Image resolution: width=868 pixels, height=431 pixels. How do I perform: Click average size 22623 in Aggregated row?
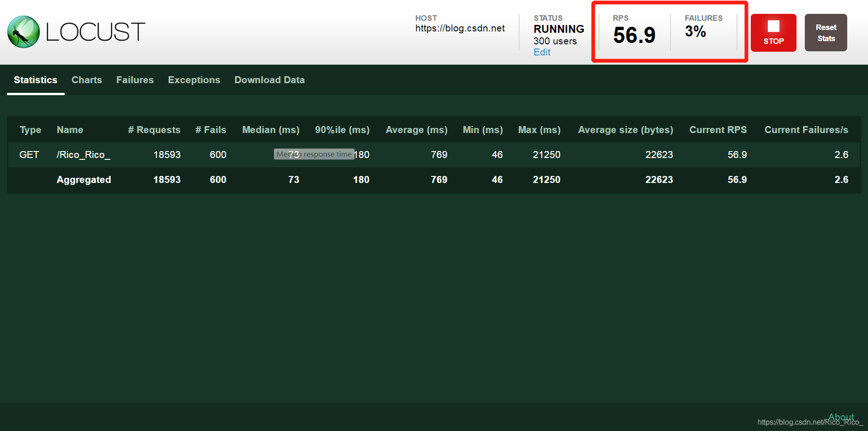659,180
